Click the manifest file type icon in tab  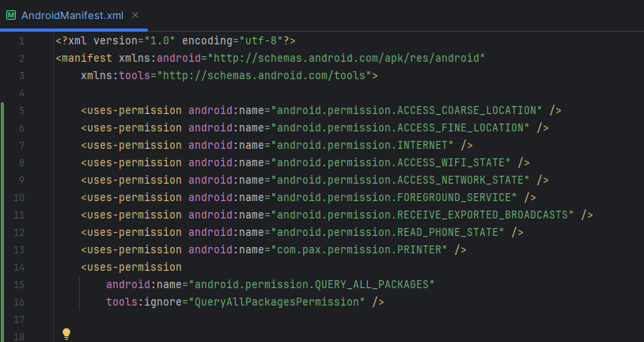[x=11, y=15]
